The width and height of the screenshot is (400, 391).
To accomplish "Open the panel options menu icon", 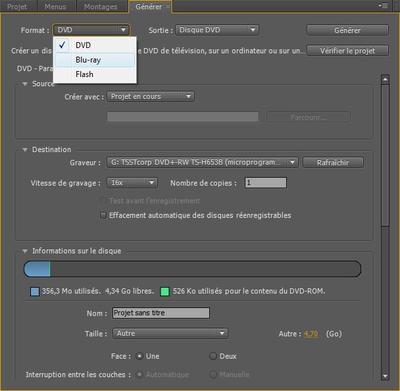I will pyautogui.click(x=383, y=6).
